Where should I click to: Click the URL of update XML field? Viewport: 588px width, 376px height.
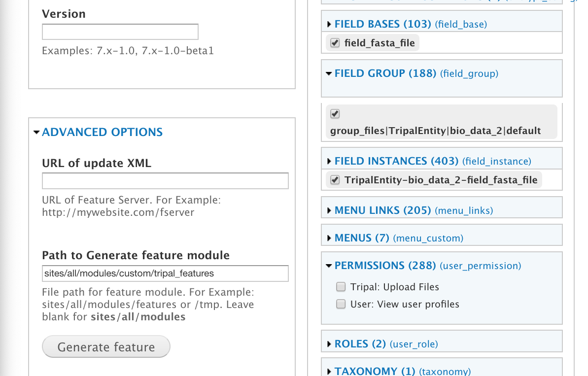(165, 181)
